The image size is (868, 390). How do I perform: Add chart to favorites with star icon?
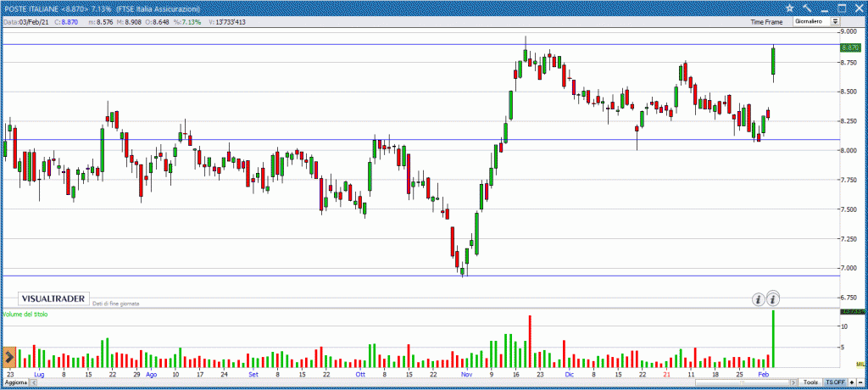click(x=789, y=8)
